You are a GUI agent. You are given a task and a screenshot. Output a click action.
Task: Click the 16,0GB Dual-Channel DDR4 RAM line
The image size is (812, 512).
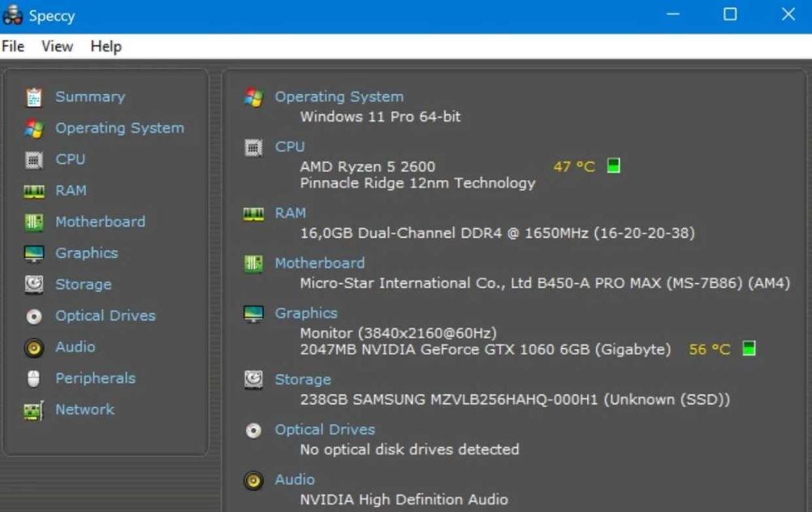(497, 233)
